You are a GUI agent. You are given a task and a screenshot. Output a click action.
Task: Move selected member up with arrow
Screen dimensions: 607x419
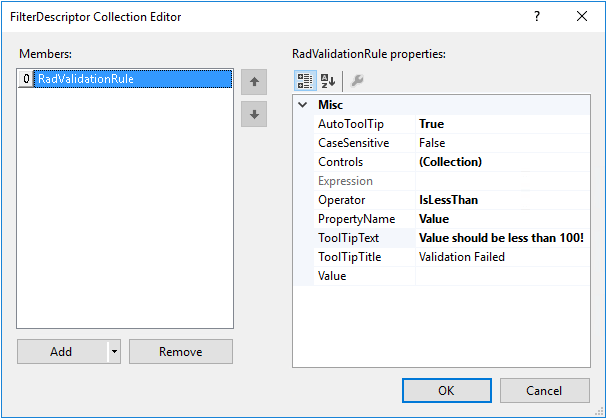(x=254, y=82)
